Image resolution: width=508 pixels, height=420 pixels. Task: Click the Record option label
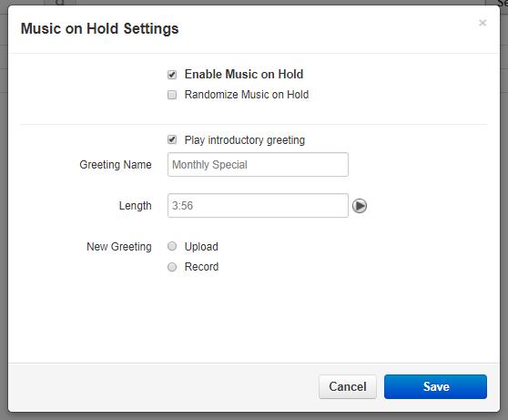[201, 267]
